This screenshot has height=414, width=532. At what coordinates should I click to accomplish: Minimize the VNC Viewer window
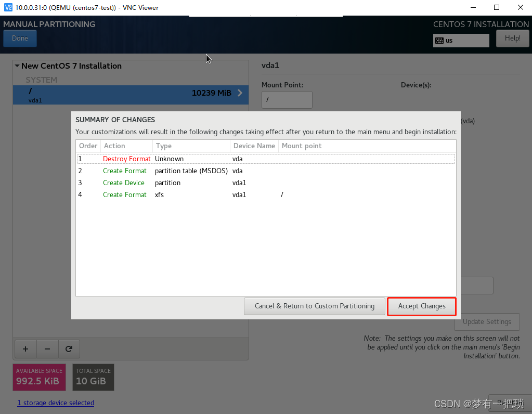[x=473, y=7]
